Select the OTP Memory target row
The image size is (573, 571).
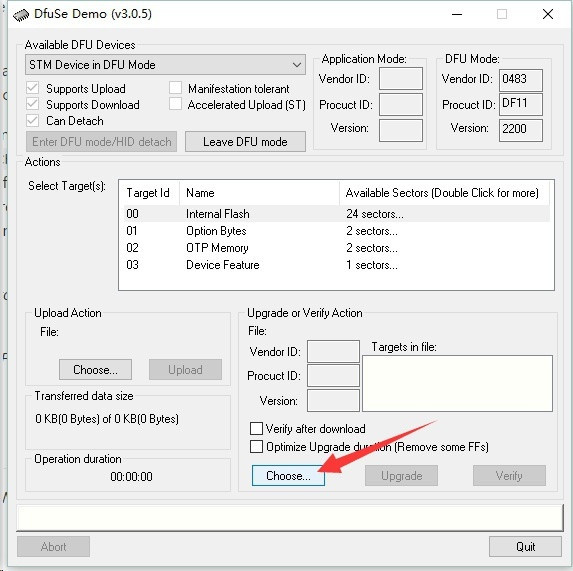point(337,248)
